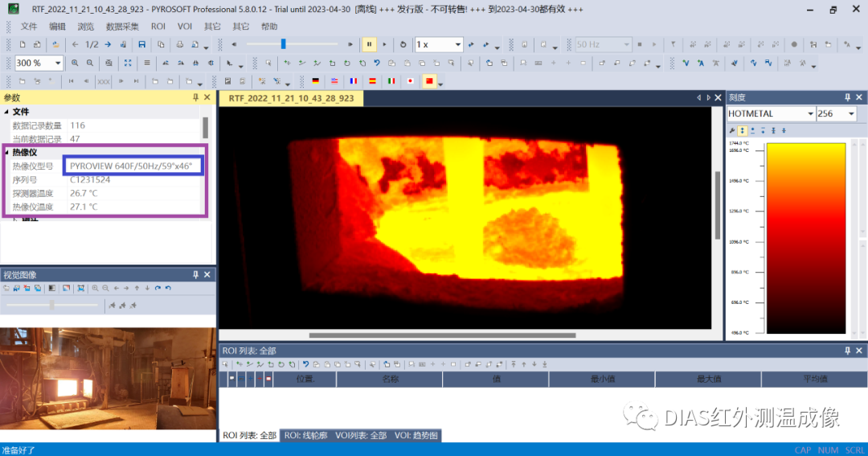The image size is (868, 456).
Task: Select the Chinese flag language icon
Action: point(429,81)
